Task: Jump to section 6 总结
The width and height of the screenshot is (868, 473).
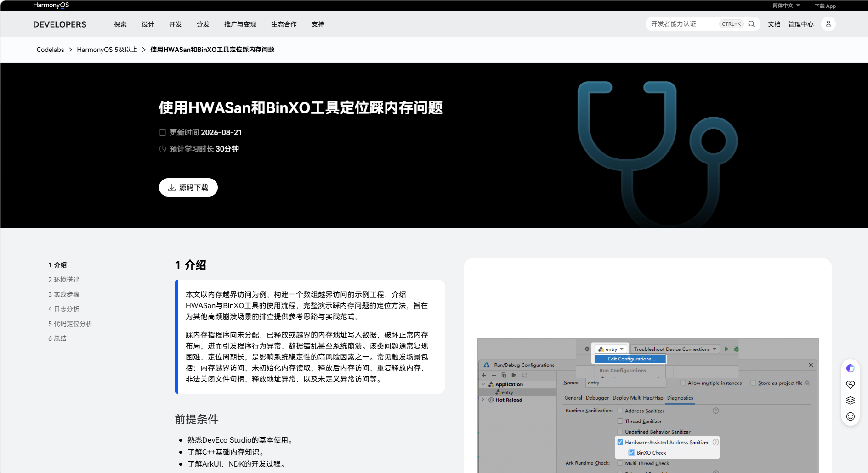Action: click(57, 338)
